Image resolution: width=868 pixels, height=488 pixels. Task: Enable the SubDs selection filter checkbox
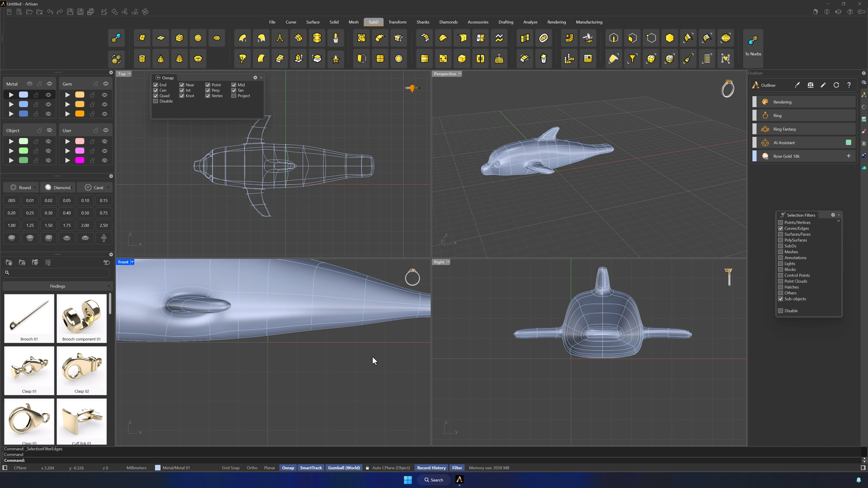pos(780,246)
